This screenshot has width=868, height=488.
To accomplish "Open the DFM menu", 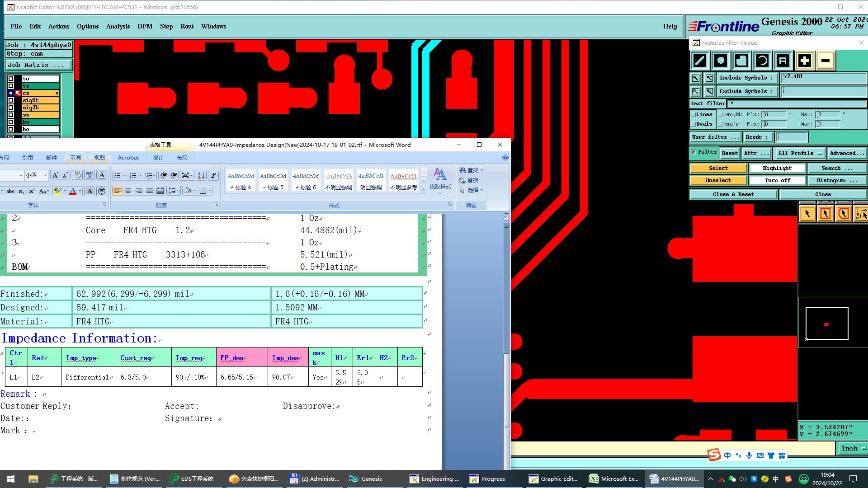I will pyautogui.click(x=145, y=27).
